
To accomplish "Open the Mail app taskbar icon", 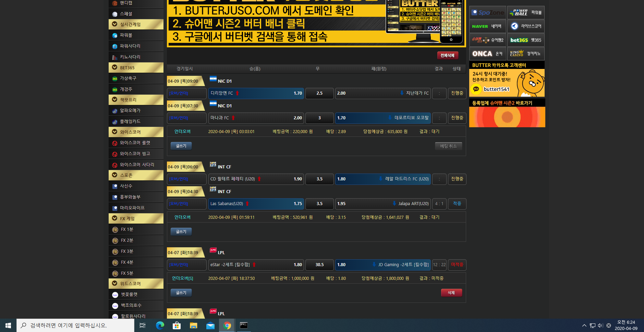I will (x=210, y=325).
